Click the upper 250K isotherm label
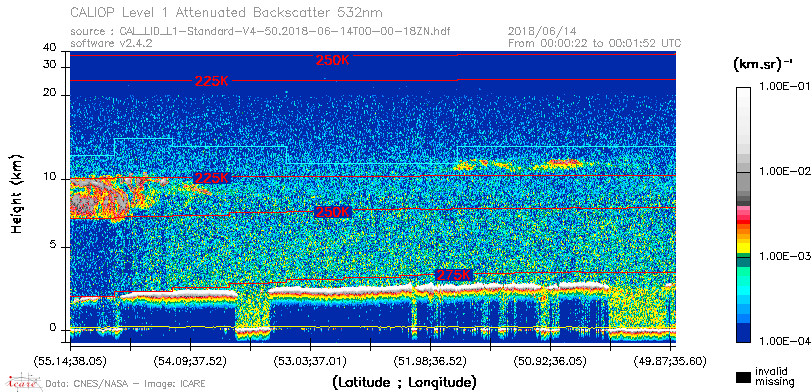This screenshot has height=392, width=811. pyautogui.click(x=333, y=60)
